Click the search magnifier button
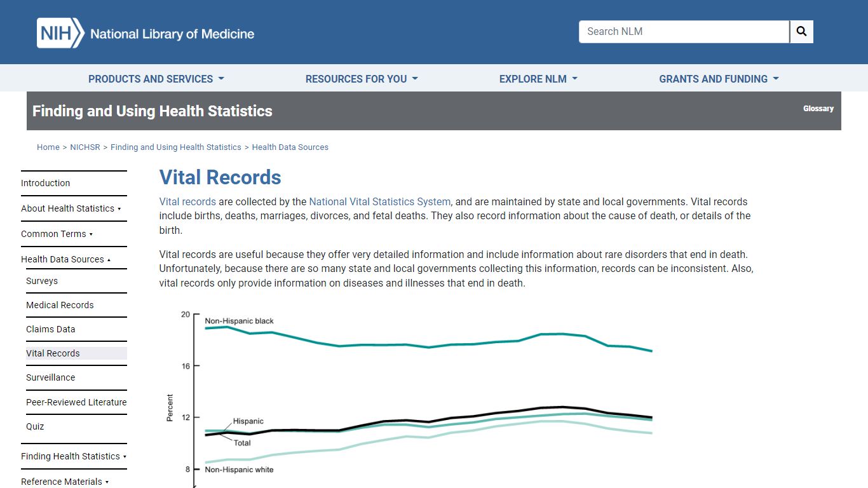This screenshot has width=868, height=488. pyautogui.click(x=801, y=32)
